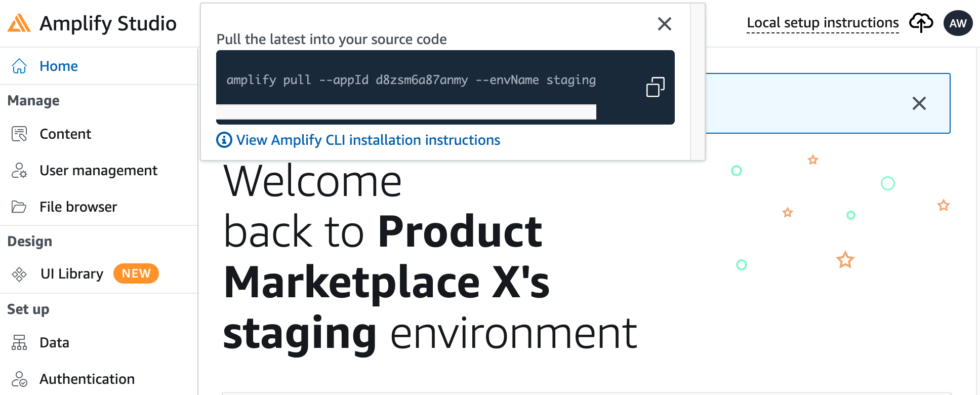Click the Manage section heading
Viewport: 980px width, 395px height.
point(33,100)
